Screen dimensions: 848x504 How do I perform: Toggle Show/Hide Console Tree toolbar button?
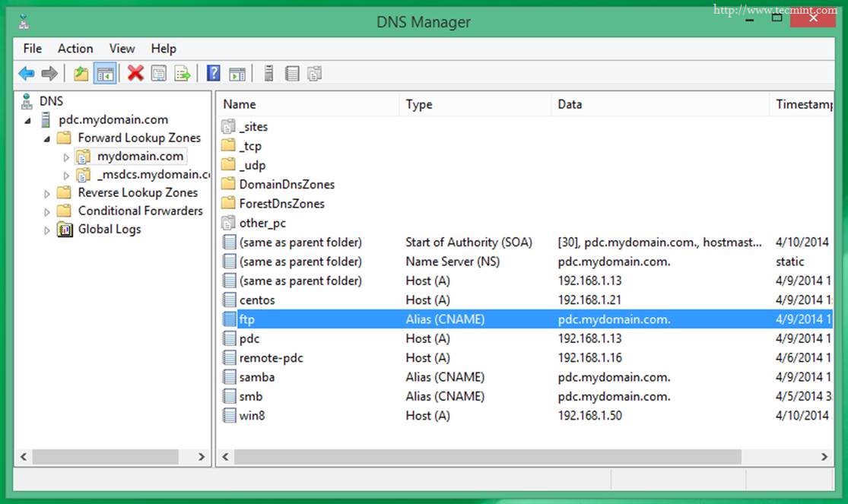(106, 74)
